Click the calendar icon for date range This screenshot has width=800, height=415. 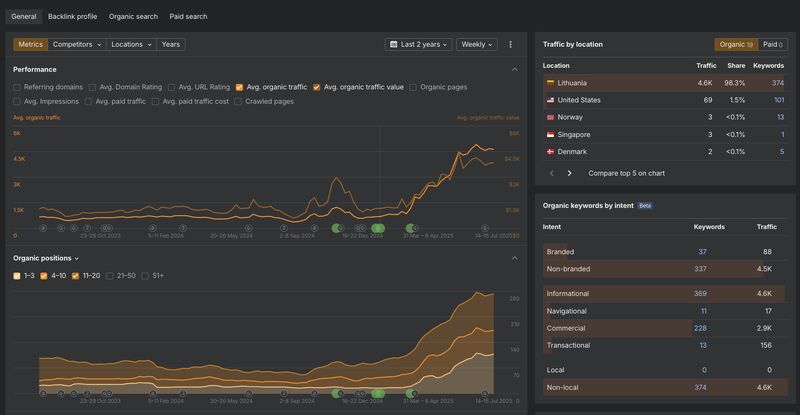coord(393,45)
